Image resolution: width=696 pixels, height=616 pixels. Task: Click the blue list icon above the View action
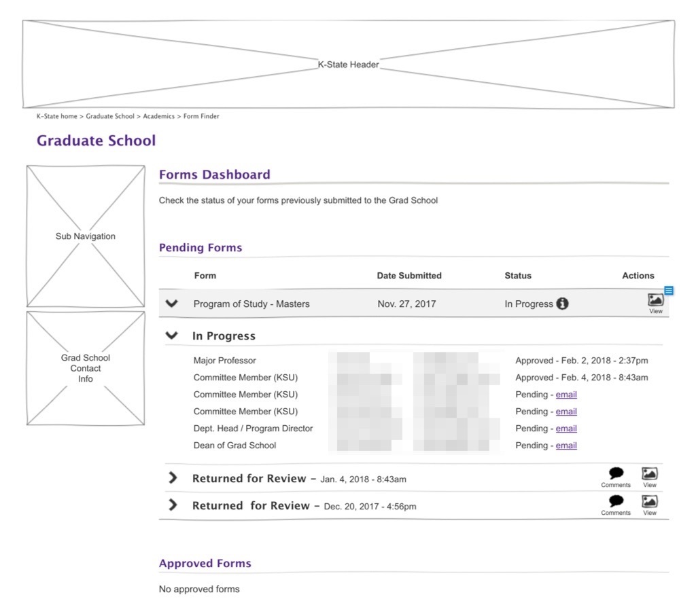click(668, 290)
